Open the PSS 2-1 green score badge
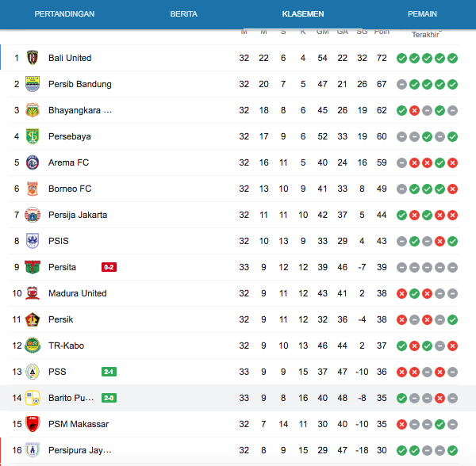Screen dimensions: 476x466 click(x=109, y=372)
